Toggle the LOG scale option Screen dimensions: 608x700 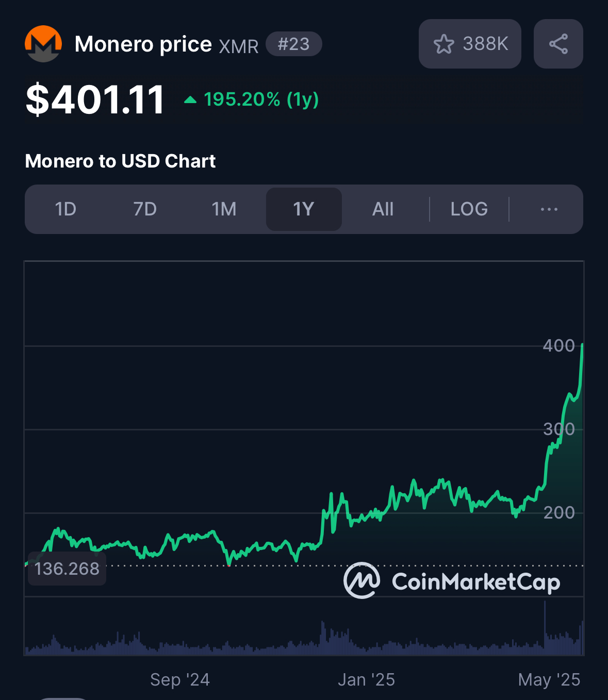click(469, 209)
